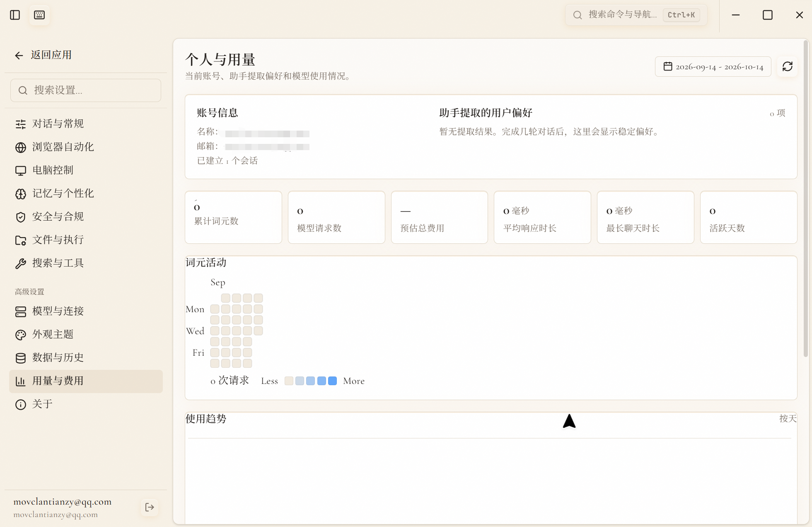Screen dimensions: 812x527
Task: Click the 模型请求数 stat card
Action: coord(336,217)
